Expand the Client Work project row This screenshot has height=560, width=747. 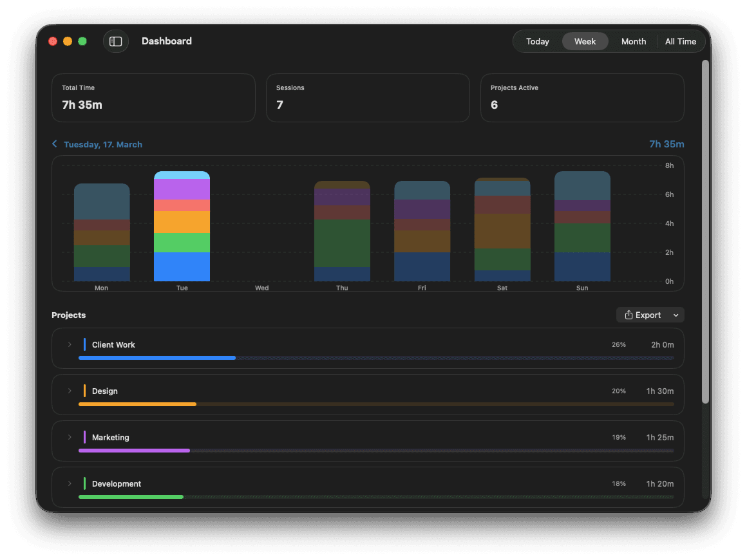coord(70,345)
